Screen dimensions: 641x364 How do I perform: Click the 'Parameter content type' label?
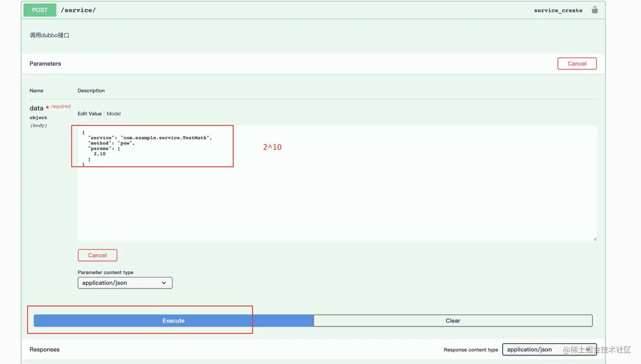106,272
